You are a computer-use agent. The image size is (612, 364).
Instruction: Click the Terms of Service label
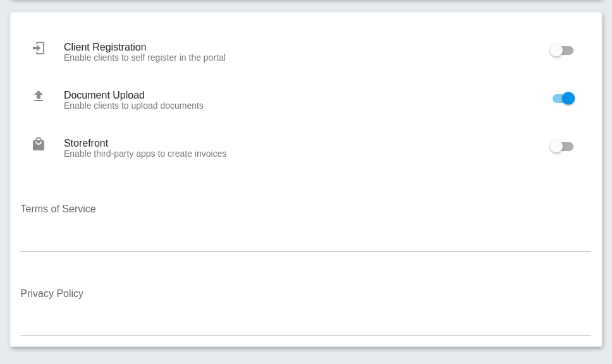pos(58,209)
